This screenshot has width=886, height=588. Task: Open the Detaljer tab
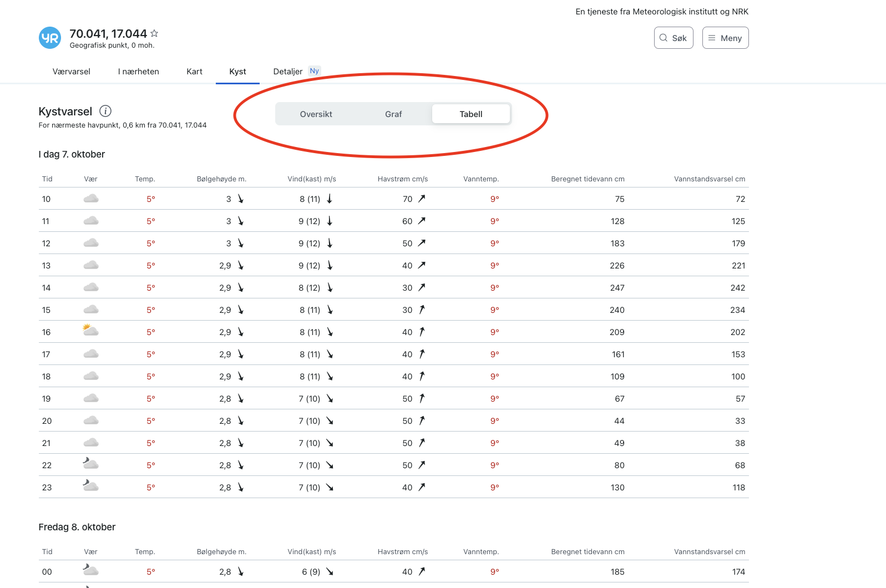(288, 72)
